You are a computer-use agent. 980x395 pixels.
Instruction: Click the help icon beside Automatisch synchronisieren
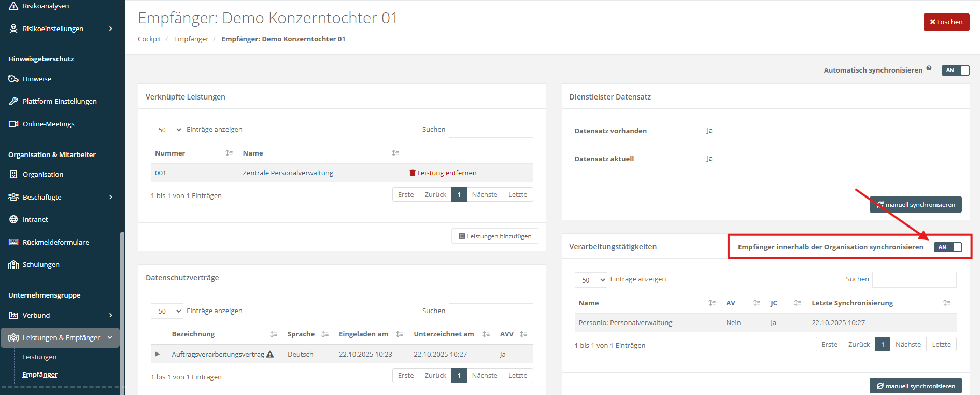click(929, 68)
